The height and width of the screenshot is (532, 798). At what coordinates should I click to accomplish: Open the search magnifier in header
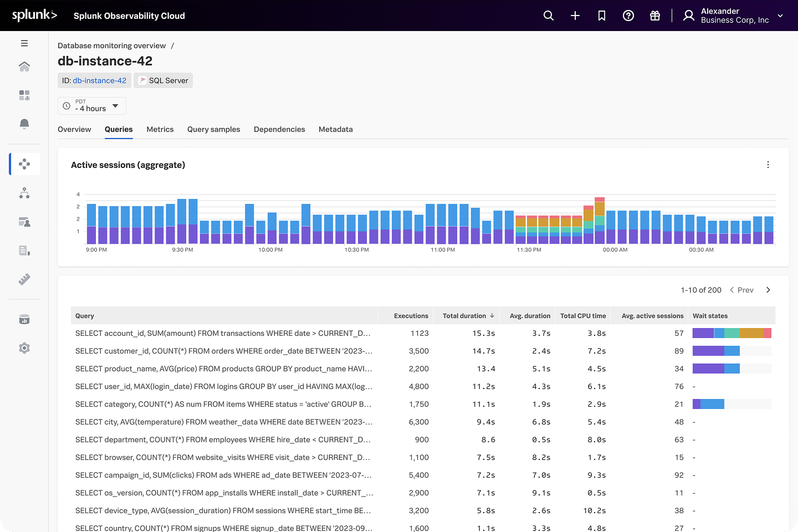click(549, 16)
